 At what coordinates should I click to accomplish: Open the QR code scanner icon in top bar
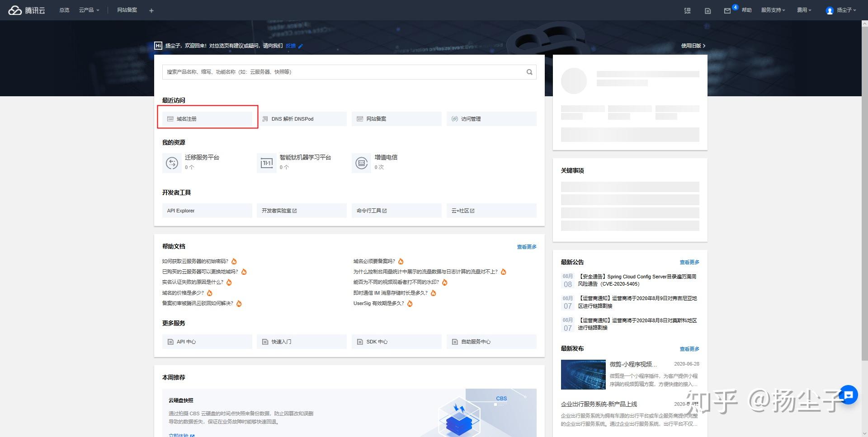coord(687,10)
